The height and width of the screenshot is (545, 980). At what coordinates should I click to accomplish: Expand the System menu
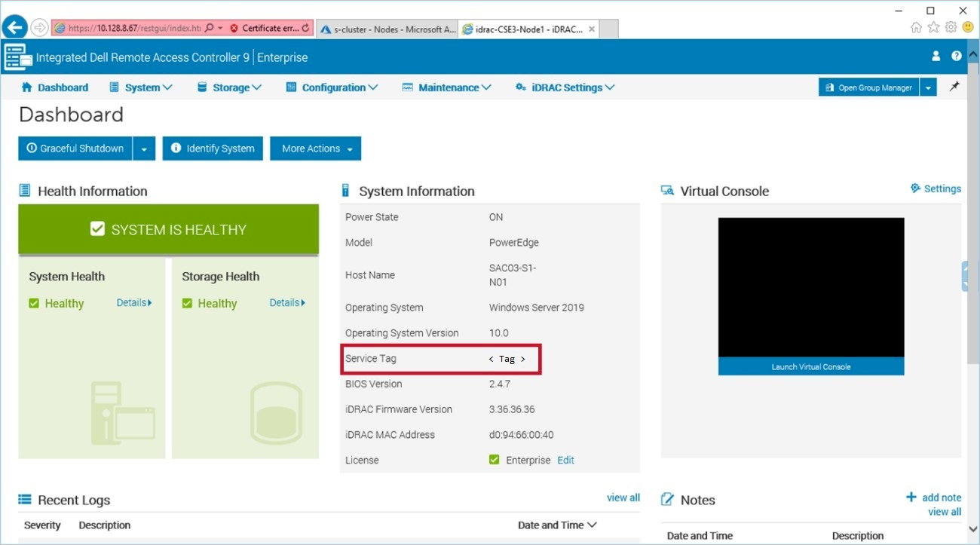(x=141, y=87)
